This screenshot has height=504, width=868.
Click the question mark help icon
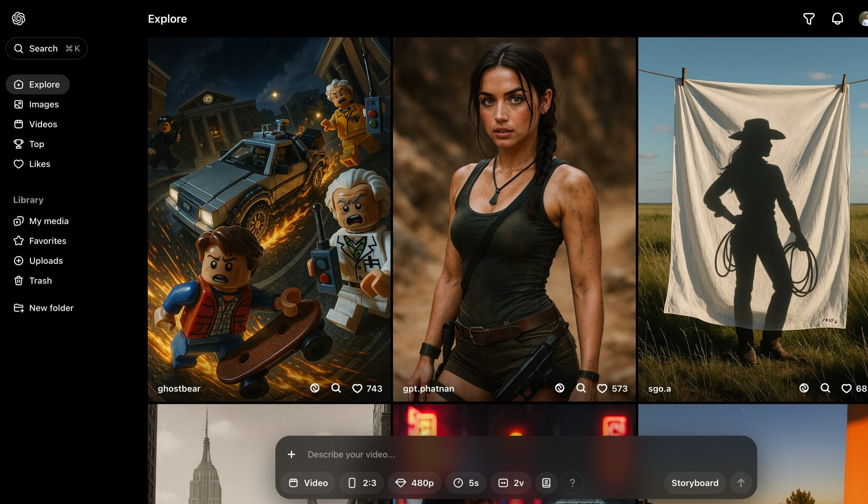click(x=572, y=483)
